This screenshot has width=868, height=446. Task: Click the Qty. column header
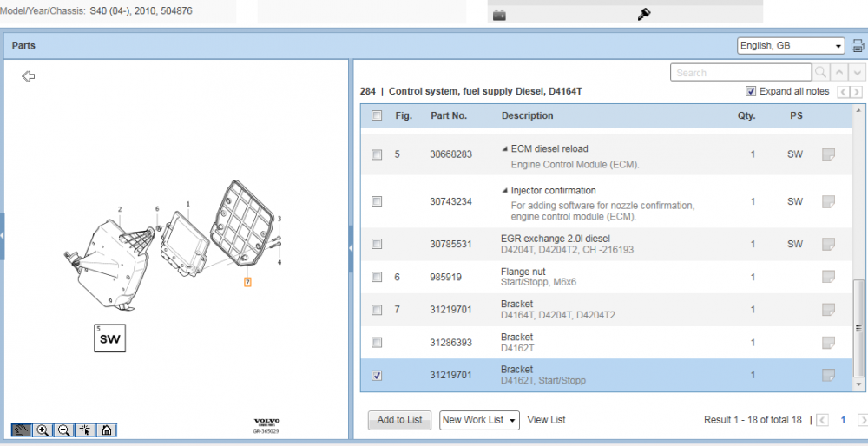[x=746, y=115]
